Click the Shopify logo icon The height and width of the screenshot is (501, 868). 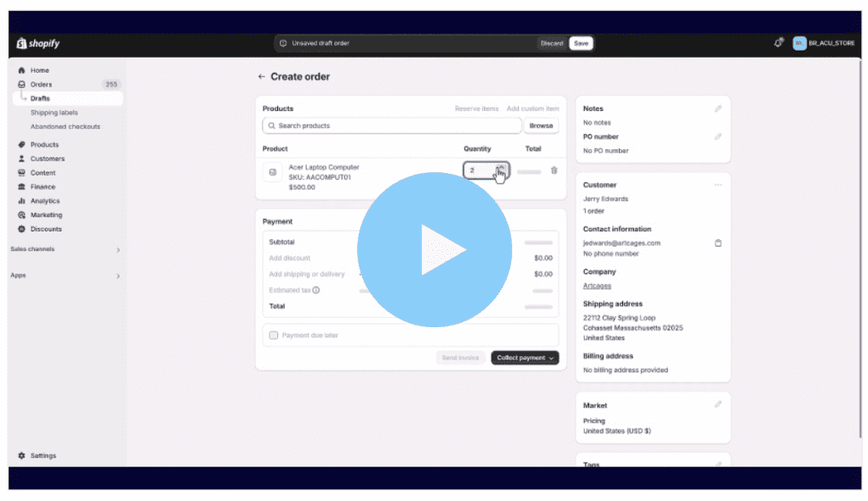pos(22,43)
